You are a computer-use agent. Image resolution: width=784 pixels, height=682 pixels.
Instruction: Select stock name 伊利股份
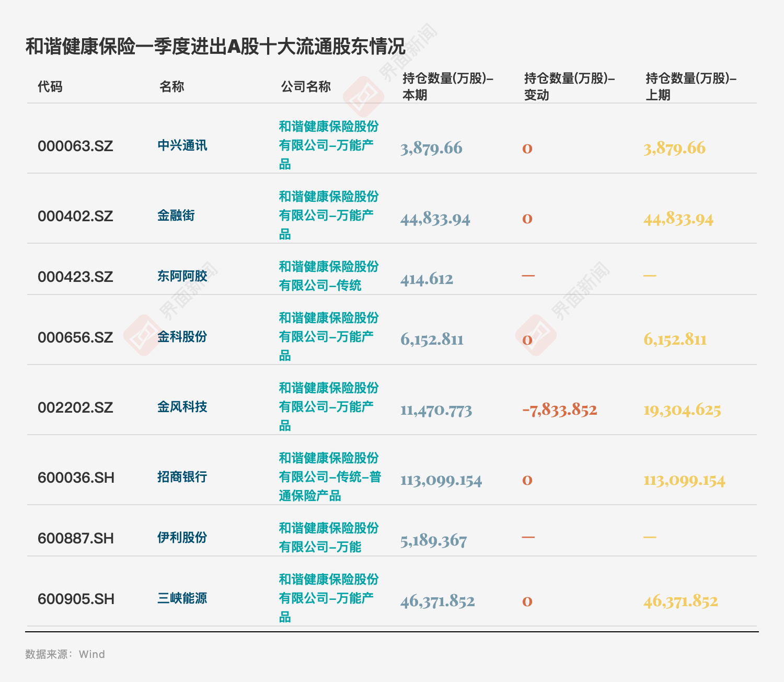[182, 537]
